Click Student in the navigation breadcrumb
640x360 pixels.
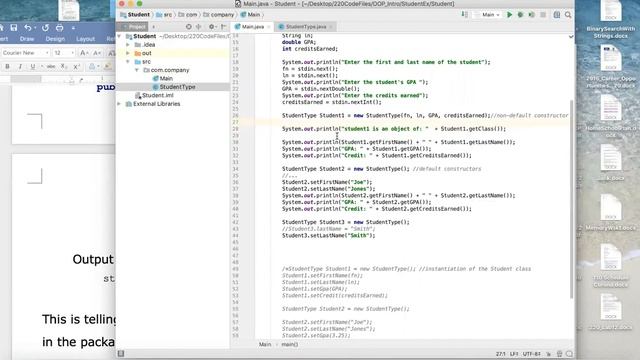[135, 15]
